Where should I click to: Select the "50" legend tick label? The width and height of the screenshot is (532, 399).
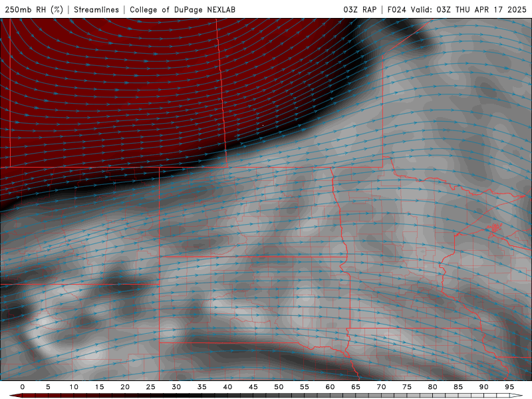(x=279, y=387)
